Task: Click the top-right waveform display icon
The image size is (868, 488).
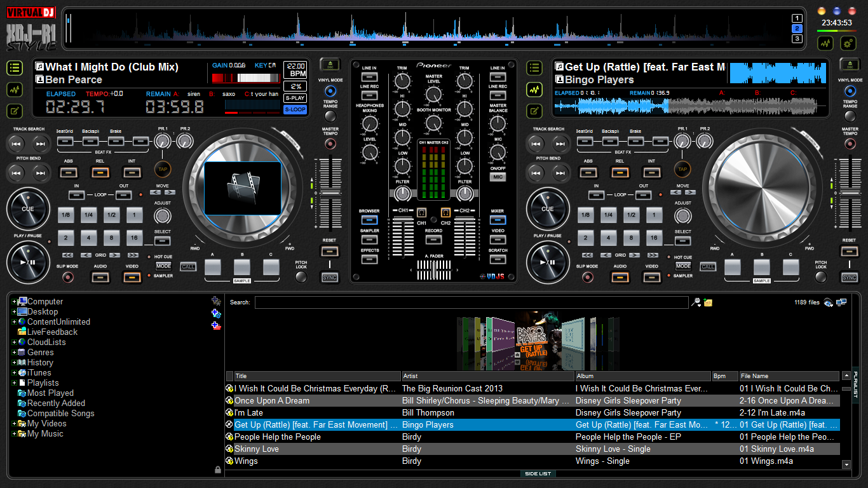Action: tap(825, 43)
